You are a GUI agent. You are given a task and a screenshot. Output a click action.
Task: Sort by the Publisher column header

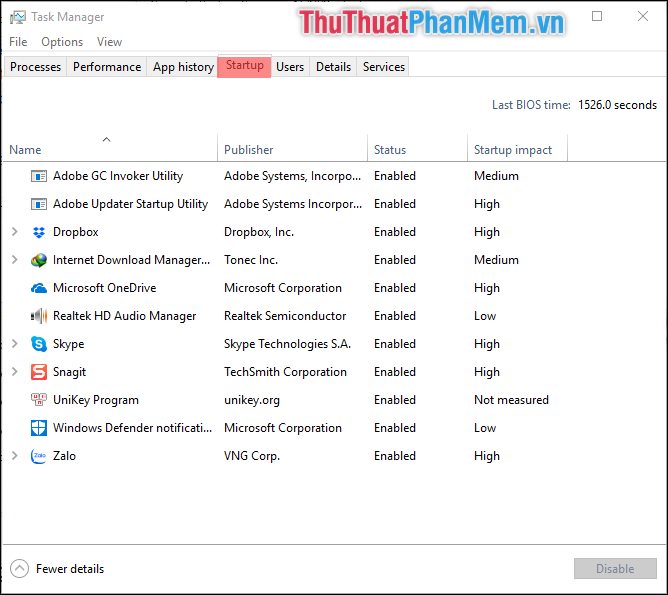(293, 148)
